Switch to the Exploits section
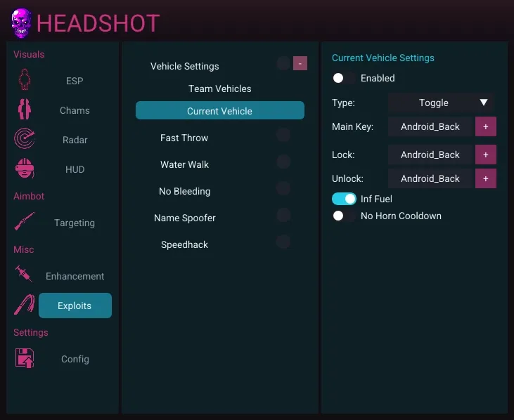Screen dimensions: 514x420 point(75,306)
